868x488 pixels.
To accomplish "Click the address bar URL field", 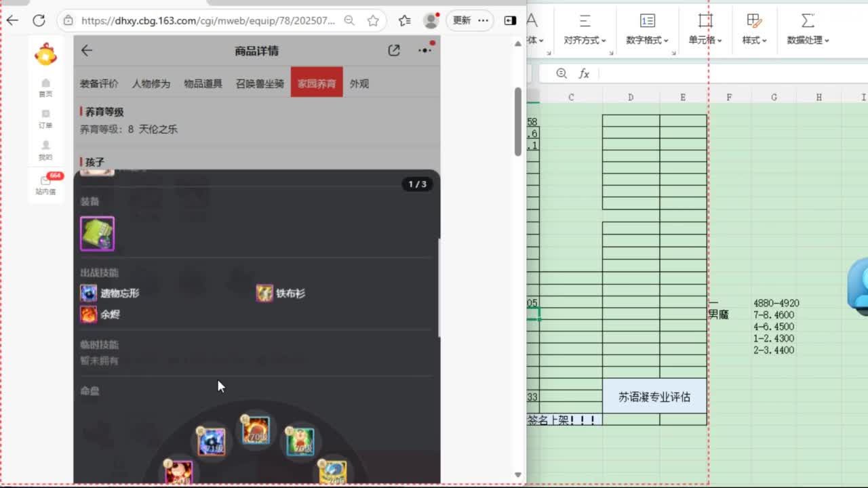I will pyautogui.click(x=208, y=20).
